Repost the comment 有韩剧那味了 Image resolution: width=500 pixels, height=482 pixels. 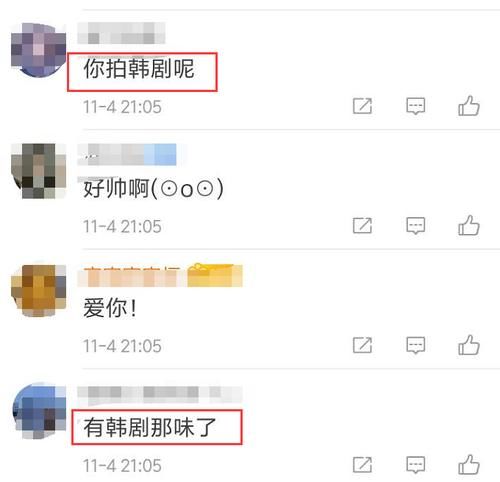point(362,465)
